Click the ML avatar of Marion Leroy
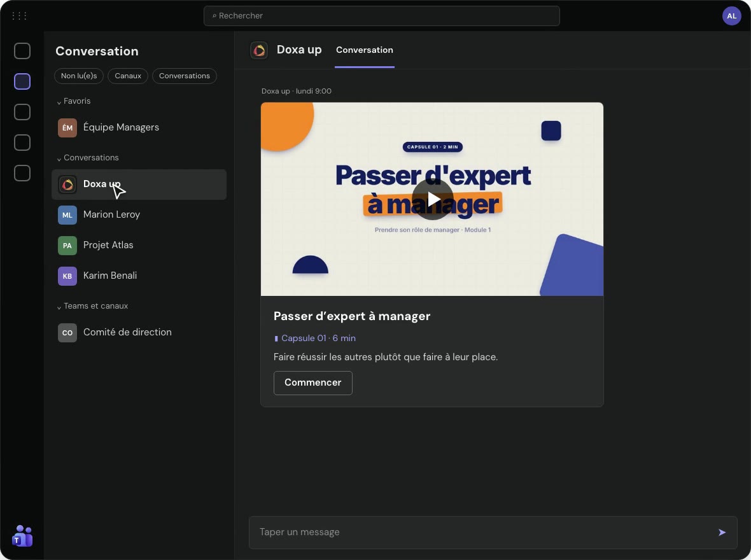Screen dimensions: 751x560 tap(67, 215)
